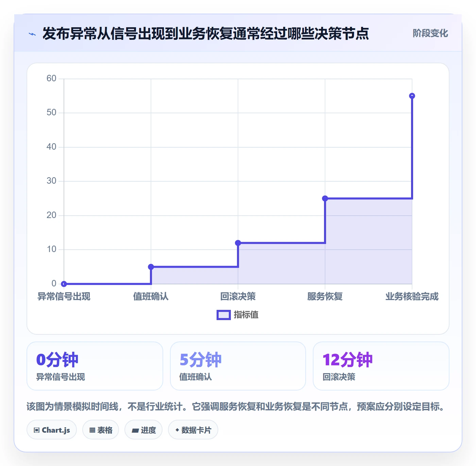Click the x-axis label 业务核验完成

click(x=412, y=297)
